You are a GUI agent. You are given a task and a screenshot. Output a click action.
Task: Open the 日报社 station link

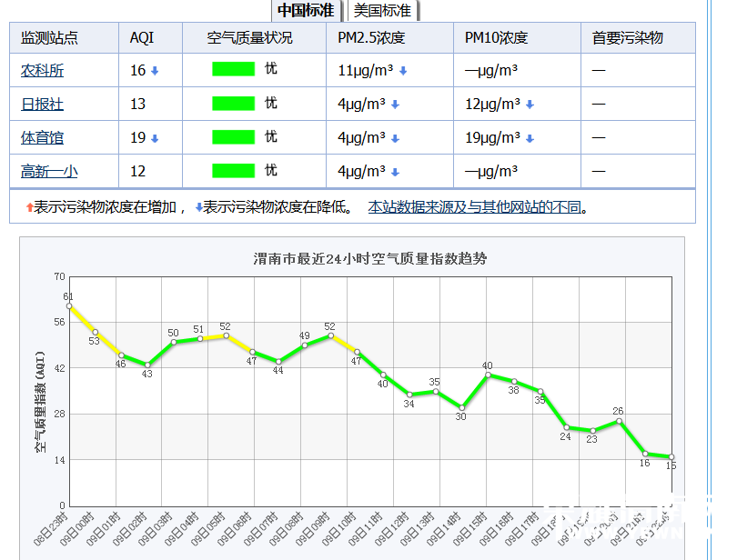(42, 104)
